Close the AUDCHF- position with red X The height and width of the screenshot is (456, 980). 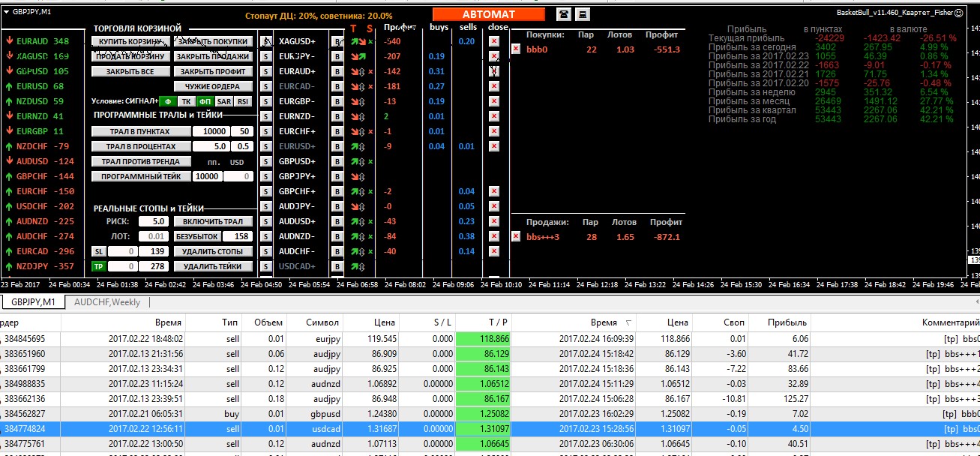click(493, 251)
